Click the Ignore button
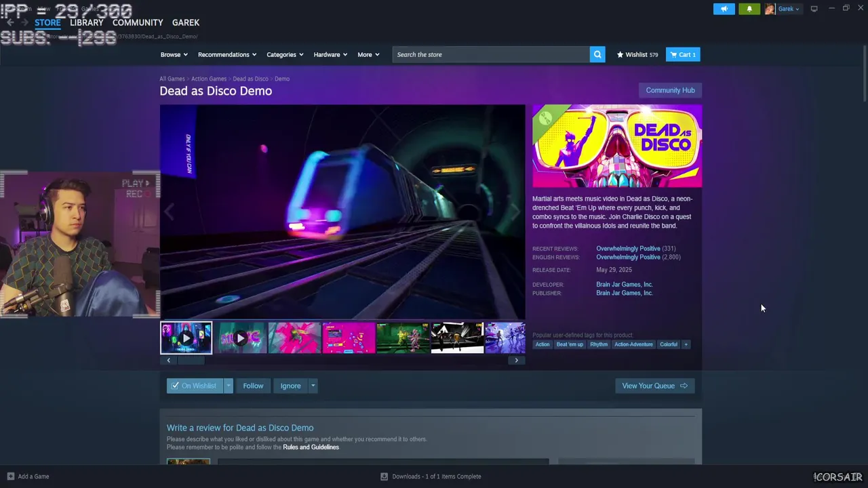This screenshot has width=868, height=488. point(290,386)
